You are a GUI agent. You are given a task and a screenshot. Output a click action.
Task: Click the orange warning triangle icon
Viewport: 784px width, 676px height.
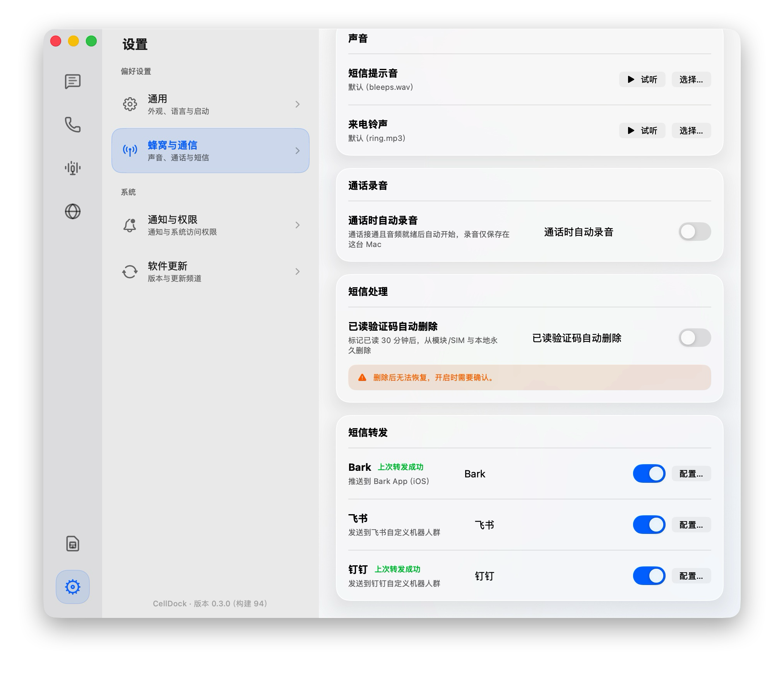[x=362, y=377]
